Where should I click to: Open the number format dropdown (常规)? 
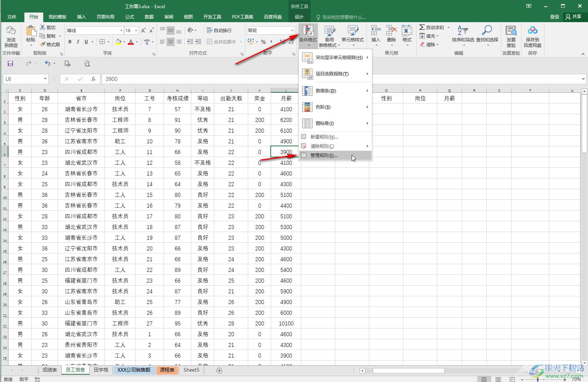click(x=292, y=30)
